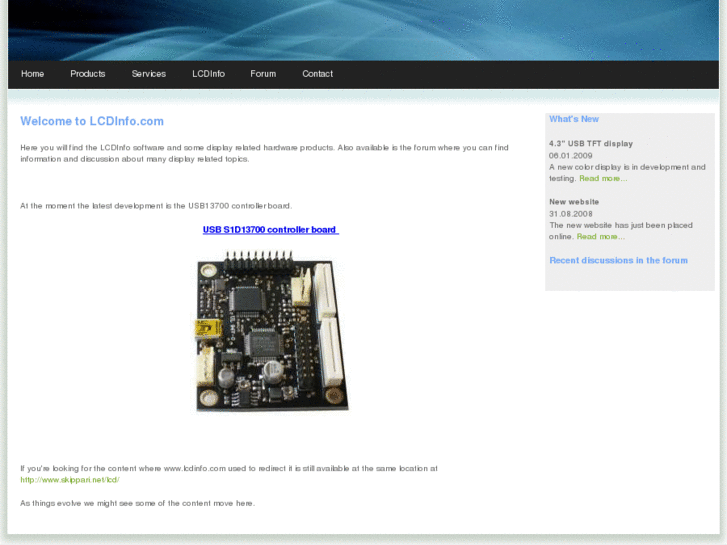Image resolution: width=727 pixels, height=545 pixels.
Task: Read more about 4.3" USB TFT display
Action: click(x=603, y=179)
